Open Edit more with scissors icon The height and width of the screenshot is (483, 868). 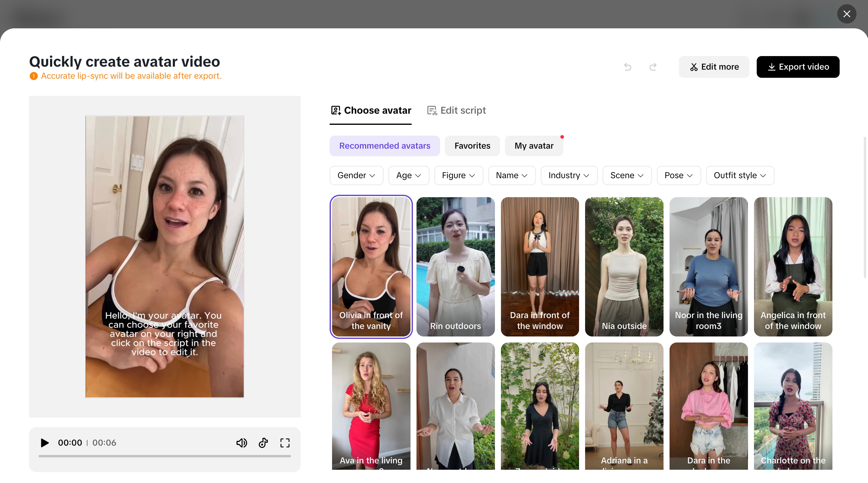714,67
